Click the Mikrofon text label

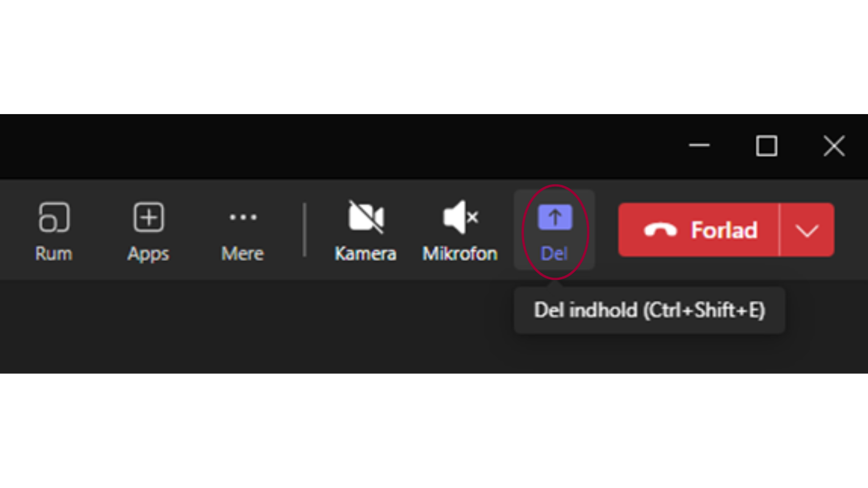point(460,254)
